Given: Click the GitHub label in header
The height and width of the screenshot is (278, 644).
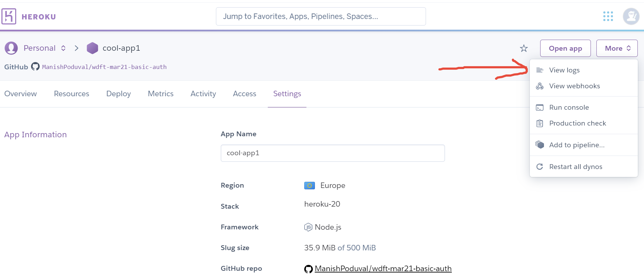Looking at the screenshot, I should pos(16,67).
